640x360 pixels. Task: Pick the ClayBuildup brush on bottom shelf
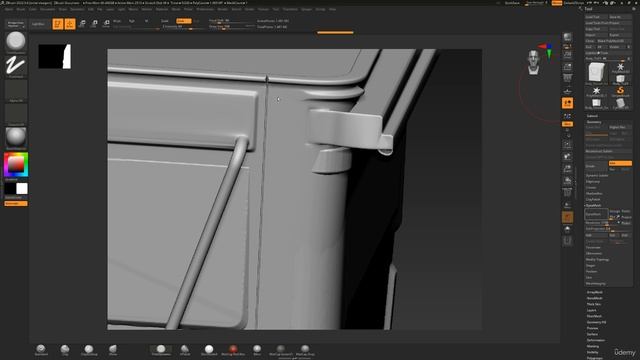tap(89, 350)
